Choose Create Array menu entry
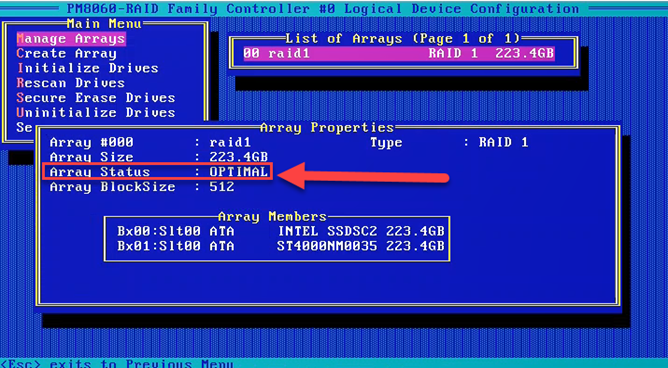The image size is (668, 368). click(66, 54)
